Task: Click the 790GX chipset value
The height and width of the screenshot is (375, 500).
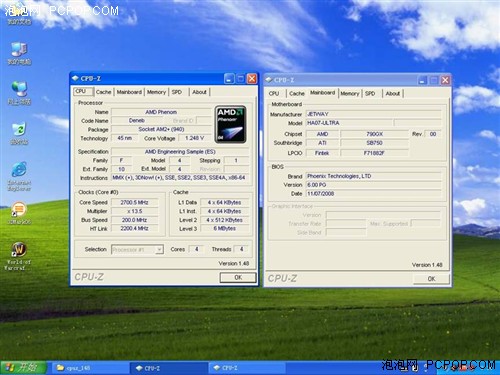Action: (x=374, y=134)
